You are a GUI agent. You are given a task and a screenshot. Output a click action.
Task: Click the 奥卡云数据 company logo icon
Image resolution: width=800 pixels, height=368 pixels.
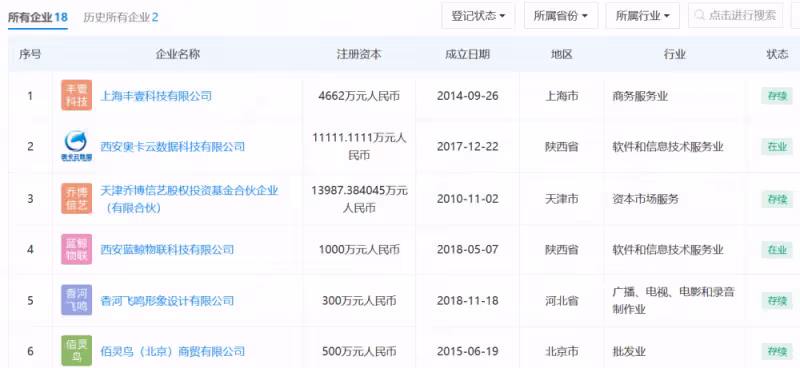[77, 146]
